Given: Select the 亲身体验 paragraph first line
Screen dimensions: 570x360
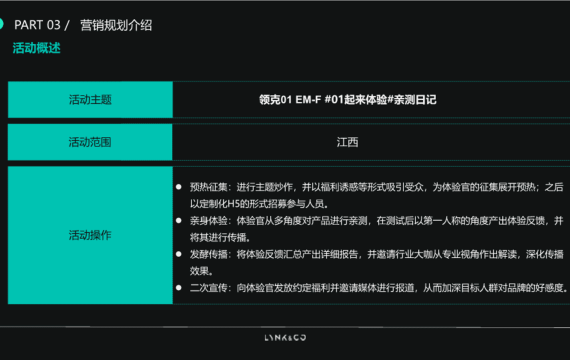Looking at the screenshot, I should tap(376, 220).
